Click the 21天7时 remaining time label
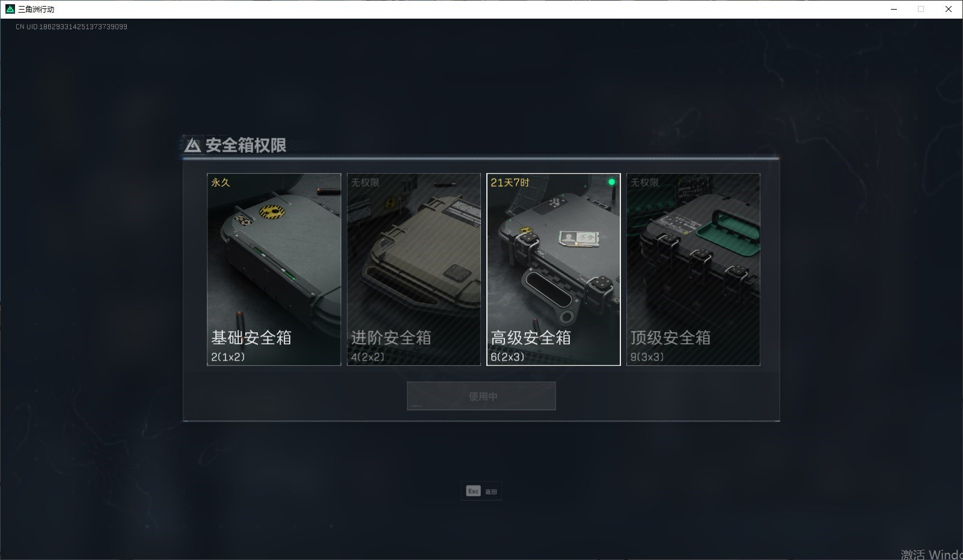963x560 pixels. [510, 183]
